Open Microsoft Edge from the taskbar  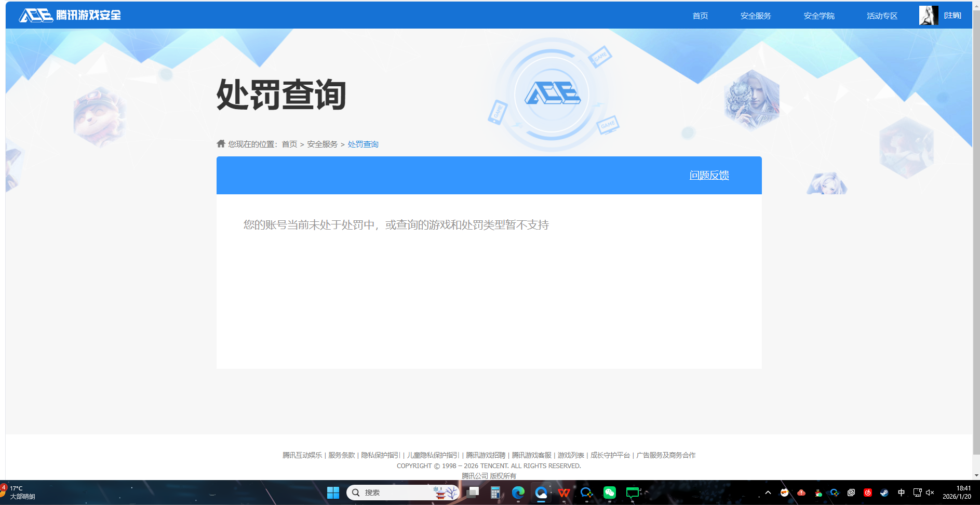pyautogui.click(x=518, y=492)
